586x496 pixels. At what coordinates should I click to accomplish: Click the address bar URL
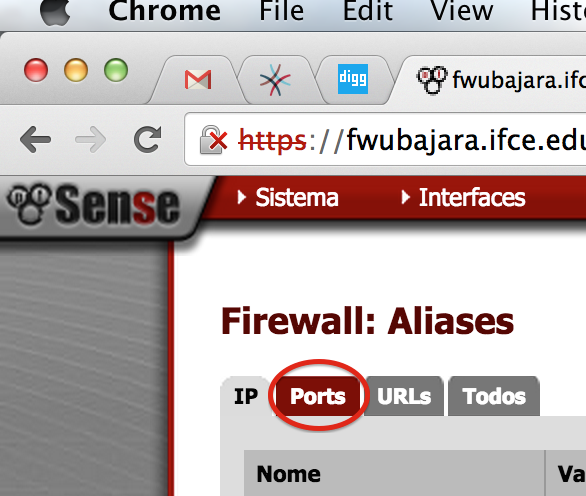click(411, 140)
